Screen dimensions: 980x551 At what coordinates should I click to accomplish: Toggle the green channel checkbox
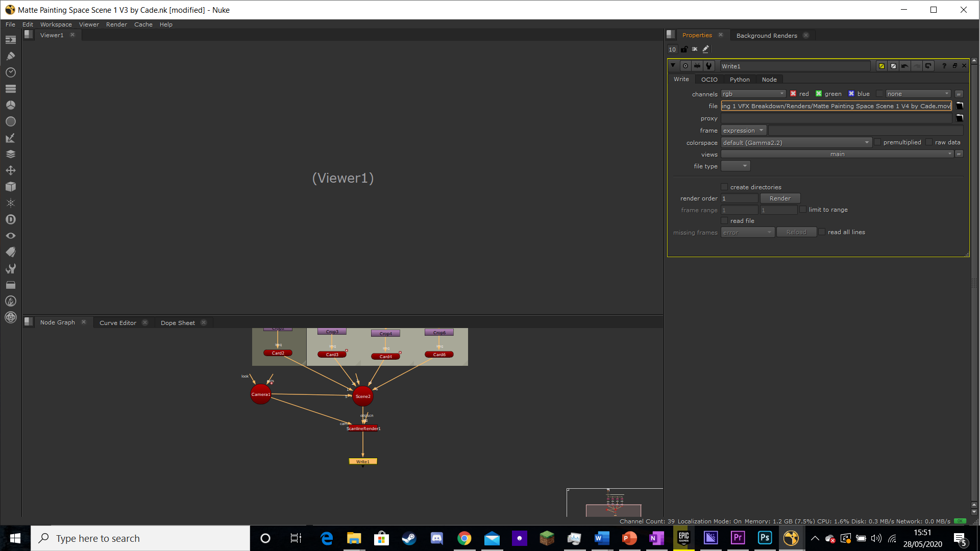pos(819,94)
